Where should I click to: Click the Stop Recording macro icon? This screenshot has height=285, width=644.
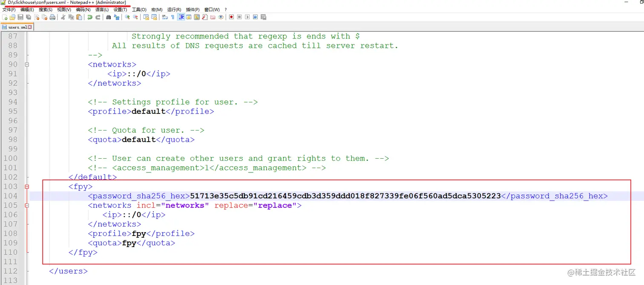(x=239, y=17)
